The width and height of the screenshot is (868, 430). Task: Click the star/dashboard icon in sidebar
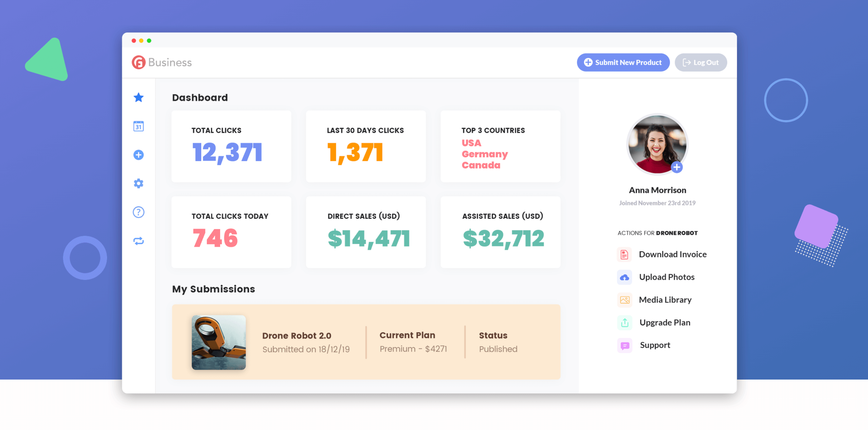140,98
